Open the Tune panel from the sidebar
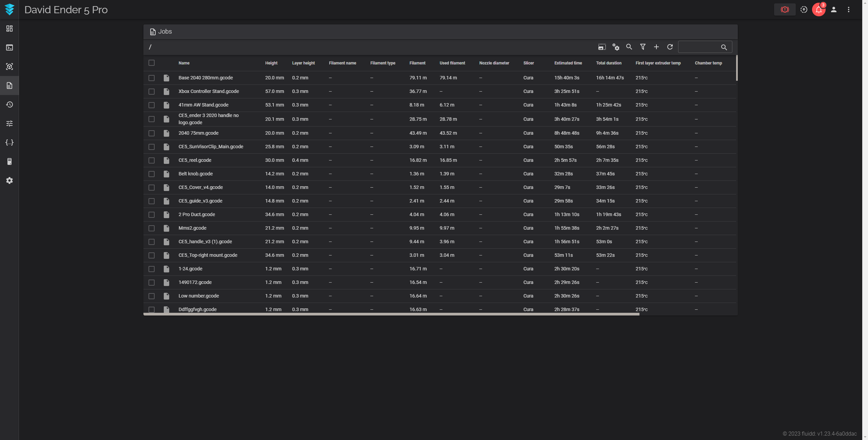The height and width of the screenshot is (440, 868). click(x=9, y=123)
